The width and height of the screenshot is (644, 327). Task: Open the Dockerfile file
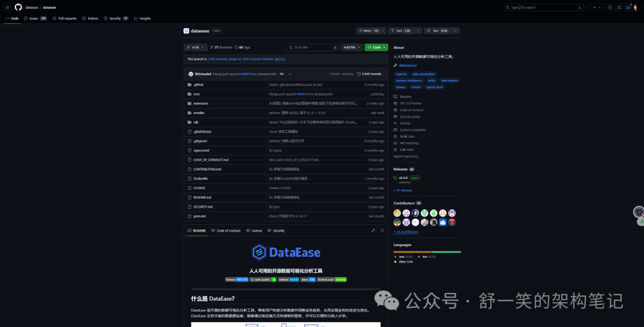pos(200,178)
